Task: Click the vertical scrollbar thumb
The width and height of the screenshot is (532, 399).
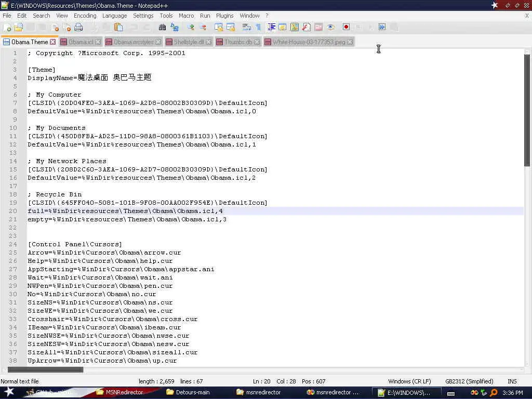Action: click(527, 110)
